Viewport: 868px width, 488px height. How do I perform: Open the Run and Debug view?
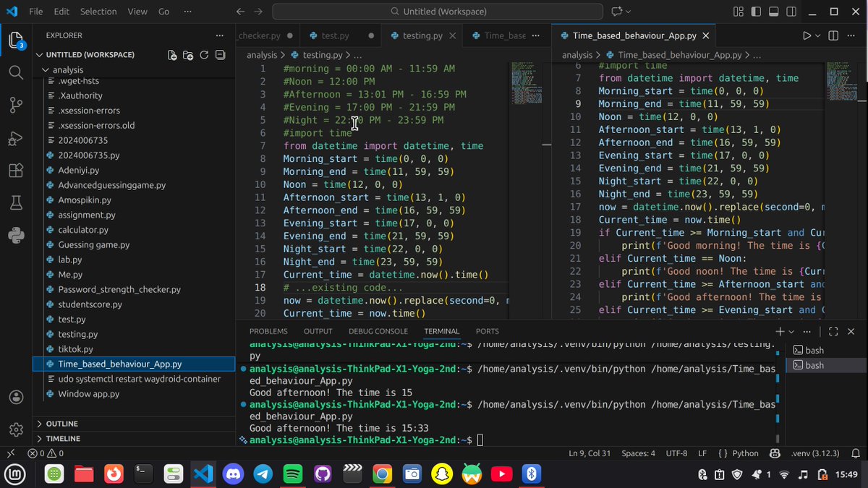(16, 137)
